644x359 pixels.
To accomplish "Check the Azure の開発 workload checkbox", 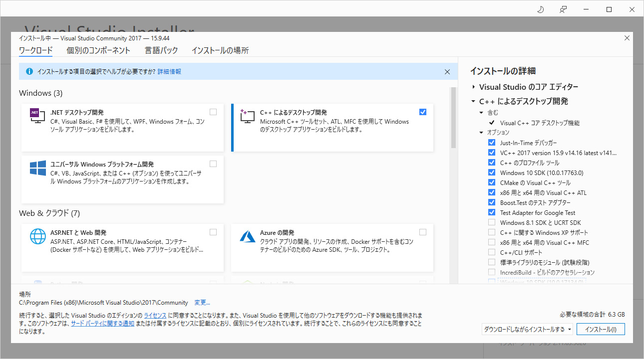I will (x=423, y=232).
